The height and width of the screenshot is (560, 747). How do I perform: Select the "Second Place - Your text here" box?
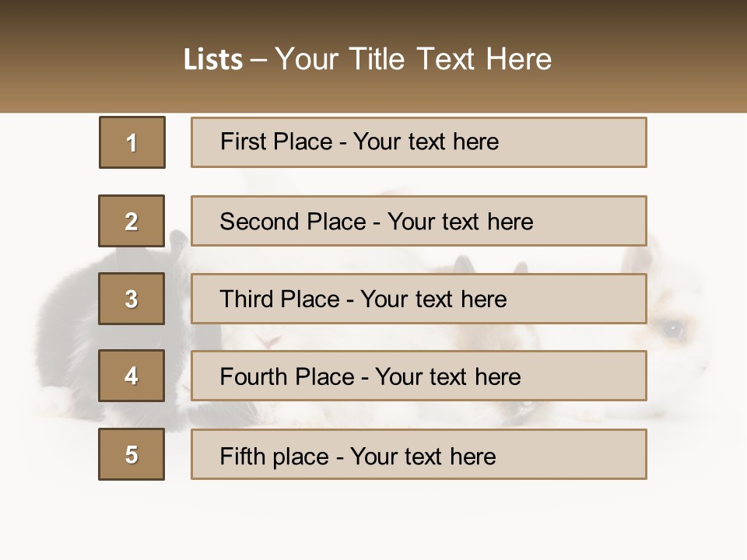[419, 221]
